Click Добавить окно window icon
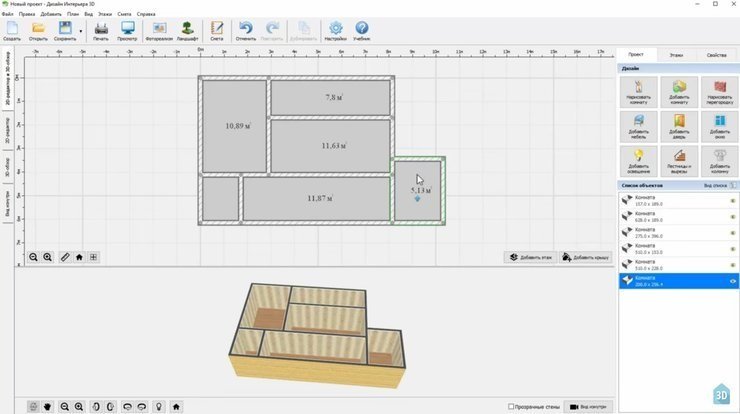740x414 pixels. tap(719, 128)
